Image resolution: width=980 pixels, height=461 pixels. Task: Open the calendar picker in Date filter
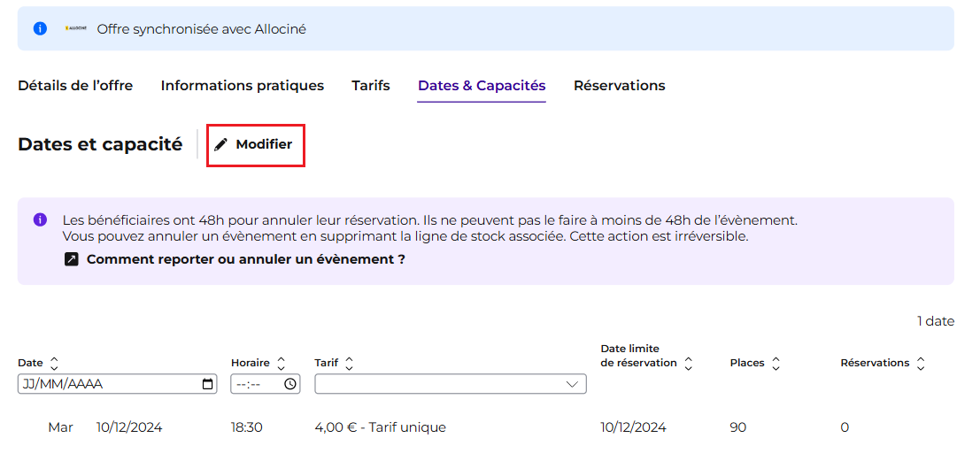(207, 384)
